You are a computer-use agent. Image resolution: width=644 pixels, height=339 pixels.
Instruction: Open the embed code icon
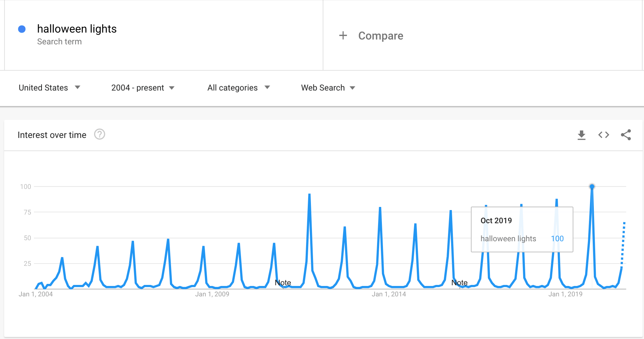603,135
